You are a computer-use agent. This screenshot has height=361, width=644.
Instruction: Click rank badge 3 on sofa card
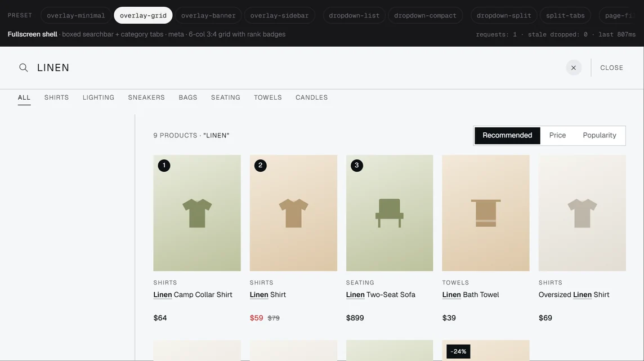coord(356,166)
